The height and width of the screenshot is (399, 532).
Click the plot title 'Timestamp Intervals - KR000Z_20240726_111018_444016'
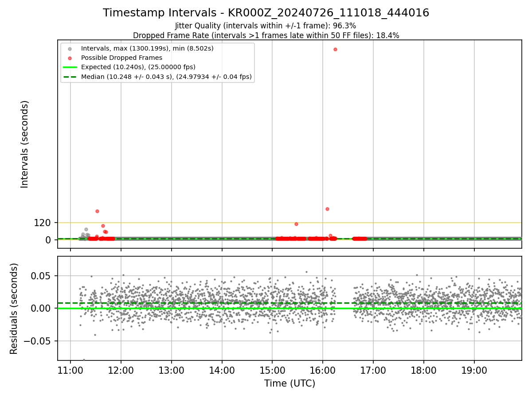click(266, 13)
